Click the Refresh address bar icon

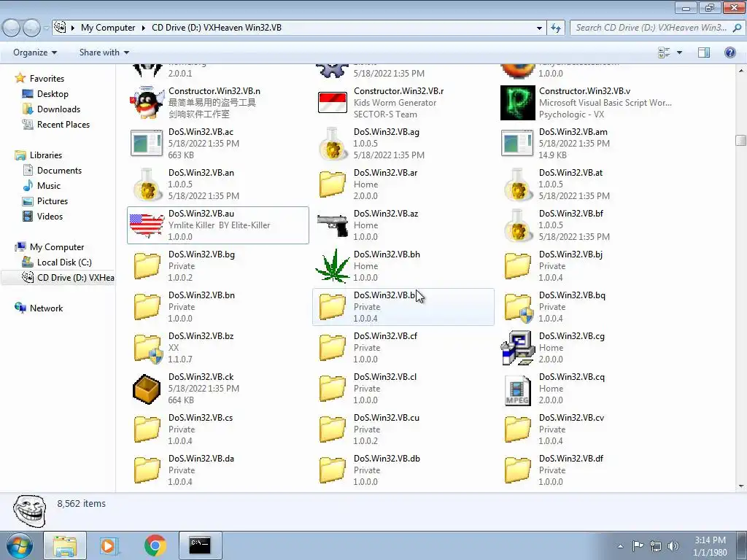tap(555, 28)
